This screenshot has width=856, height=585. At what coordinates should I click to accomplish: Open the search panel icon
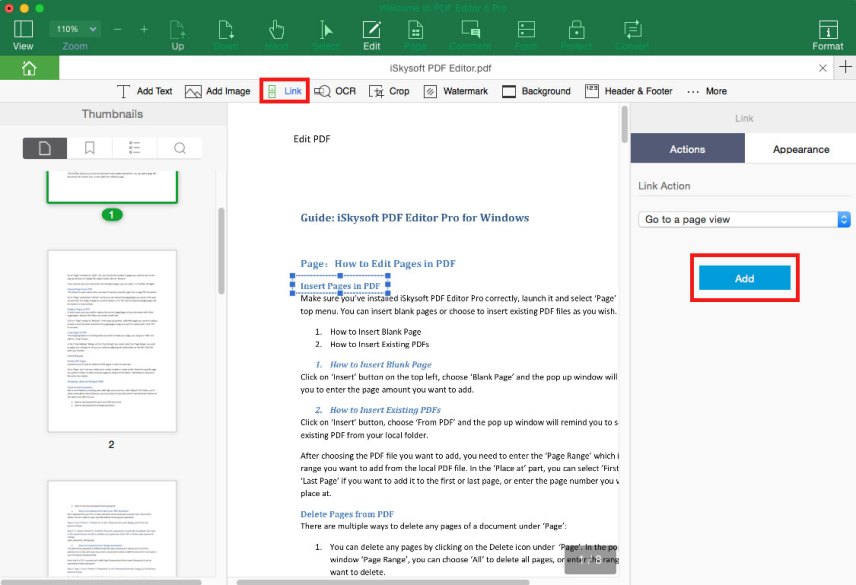180,148
